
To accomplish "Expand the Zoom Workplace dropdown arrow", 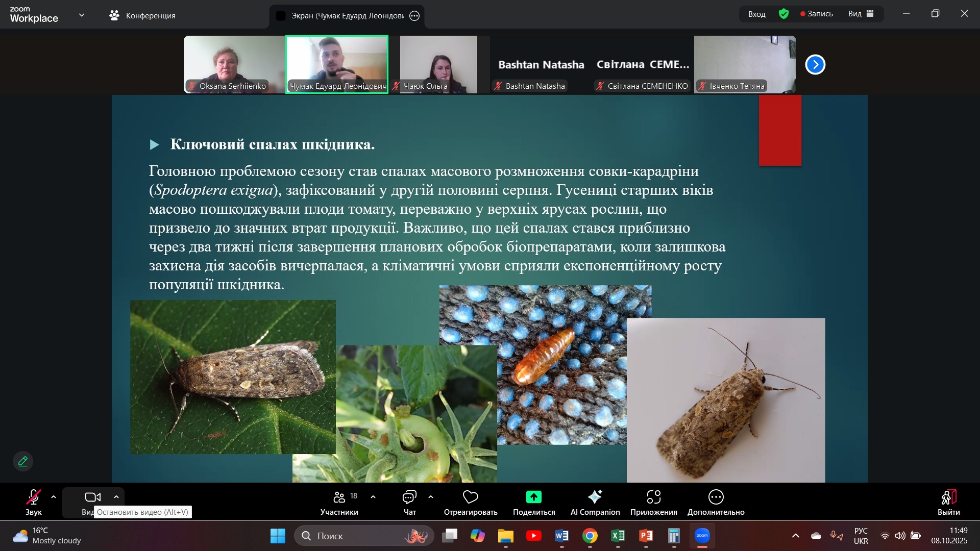I will pyautogui.click(x=82, y=15).
